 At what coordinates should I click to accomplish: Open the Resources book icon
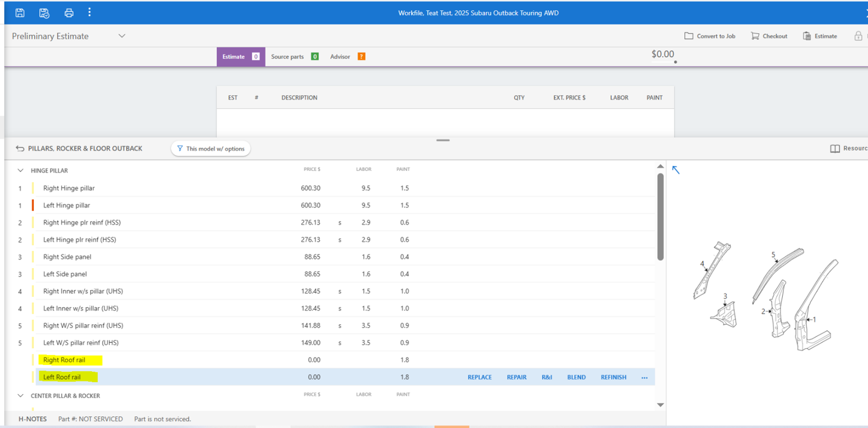tap(835, 149)
